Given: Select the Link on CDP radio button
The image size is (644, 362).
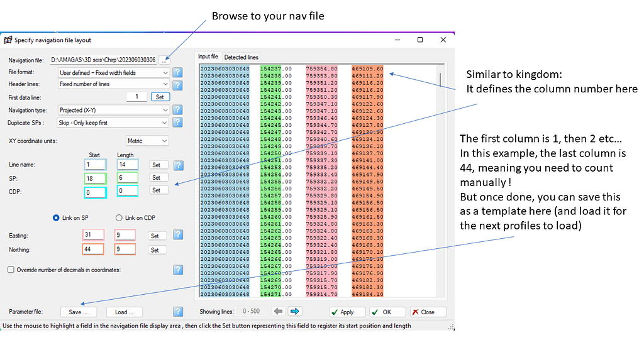Looking at the screenshot, I should click(119, 218).
